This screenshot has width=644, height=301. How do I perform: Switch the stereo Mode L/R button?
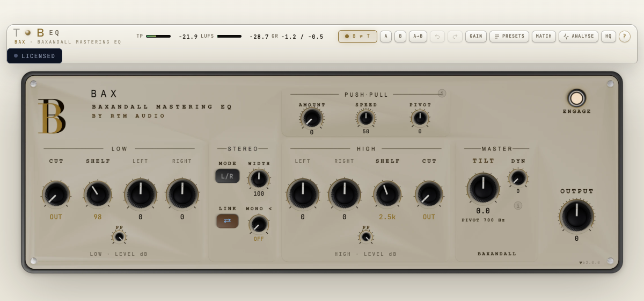228,176
